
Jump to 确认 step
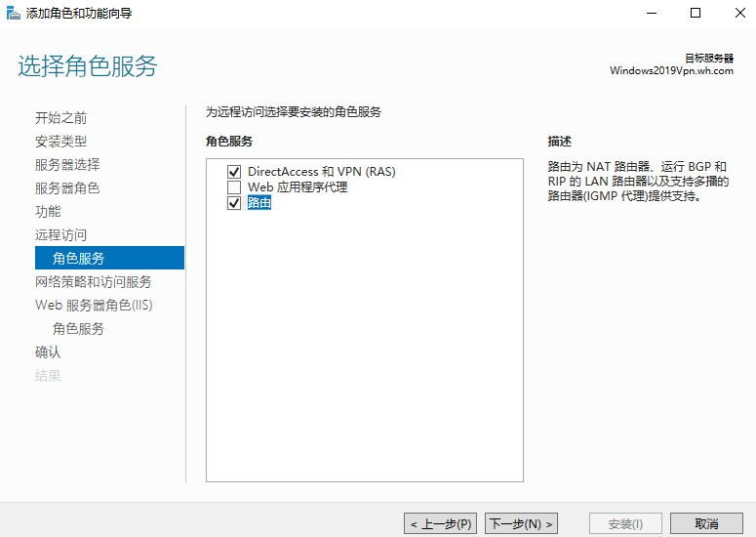pos(48,352)
